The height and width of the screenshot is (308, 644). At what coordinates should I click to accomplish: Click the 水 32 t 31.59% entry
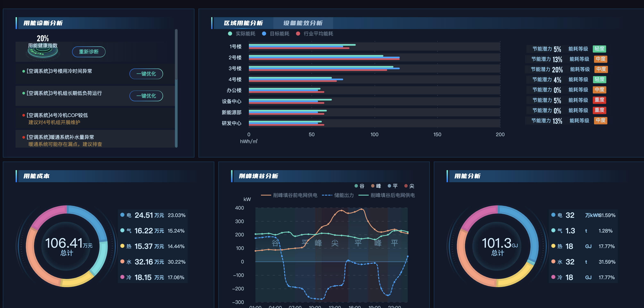pyautogui.click(x=583, y=262)
